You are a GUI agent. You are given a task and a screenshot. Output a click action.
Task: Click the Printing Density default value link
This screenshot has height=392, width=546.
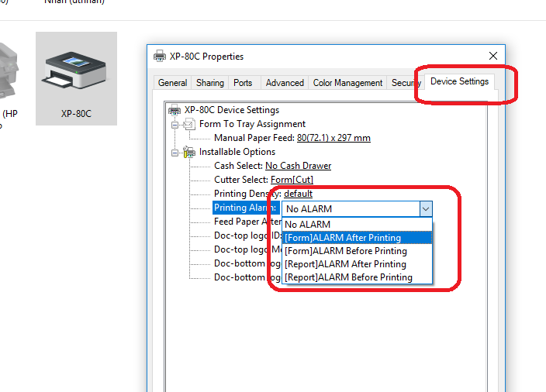[298, 194]
